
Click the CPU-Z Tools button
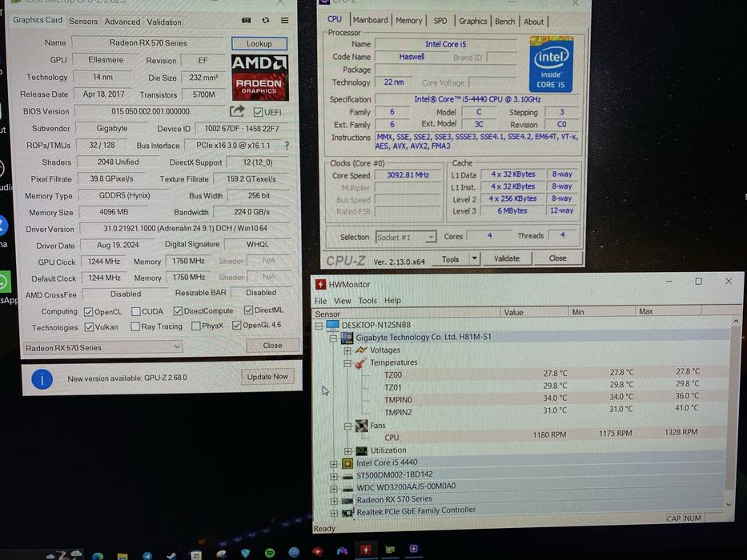pos(450,259)
